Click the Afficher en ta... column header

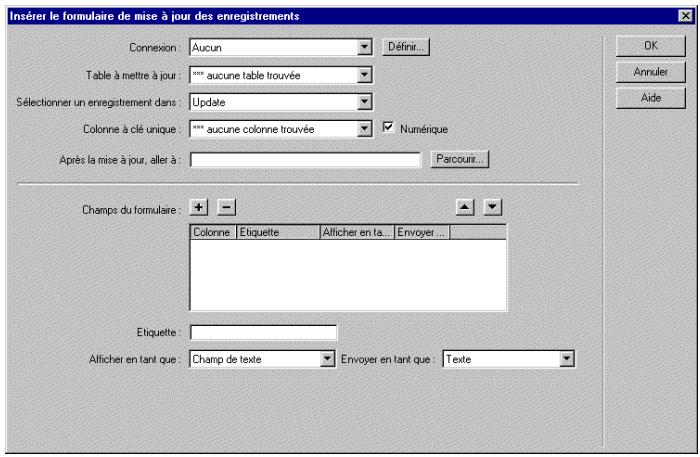[x=357, y=233]
